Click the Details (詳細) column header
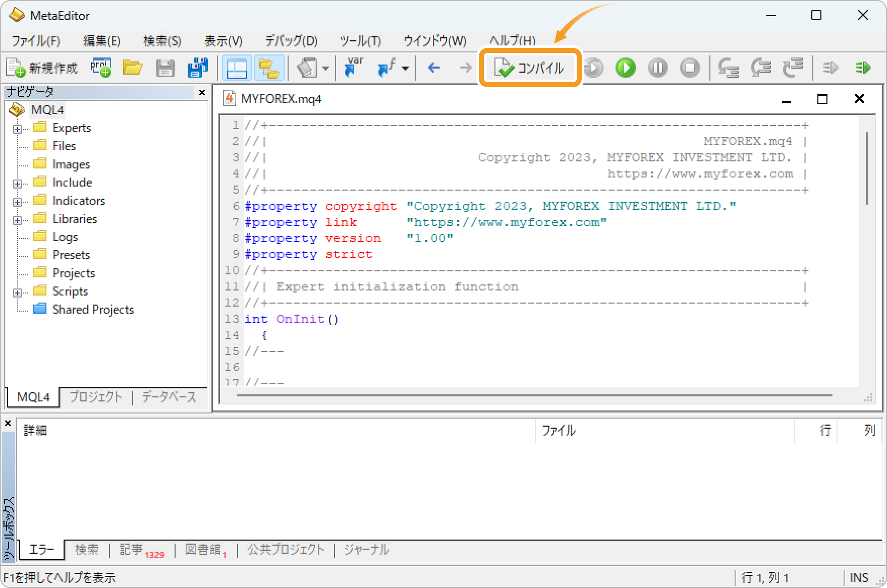Screen dimensions: 887x588 tap(276, 430)
